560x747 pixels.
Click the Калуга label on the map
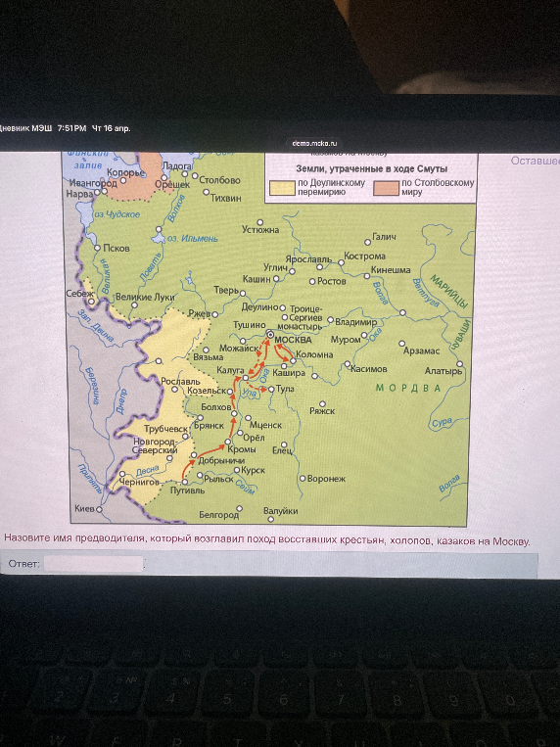click(230, 370)
